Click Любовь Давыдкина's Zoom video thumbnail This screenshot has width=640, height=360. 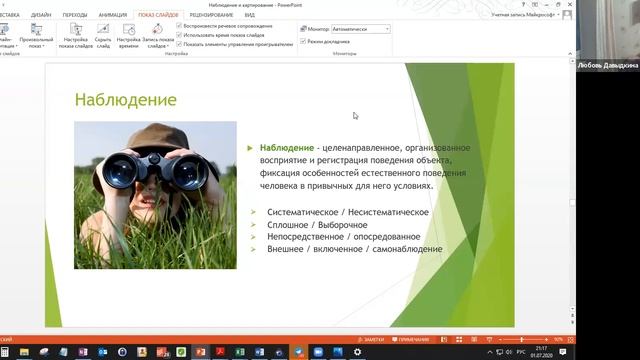pyautogui.click(x=608, y=36)
